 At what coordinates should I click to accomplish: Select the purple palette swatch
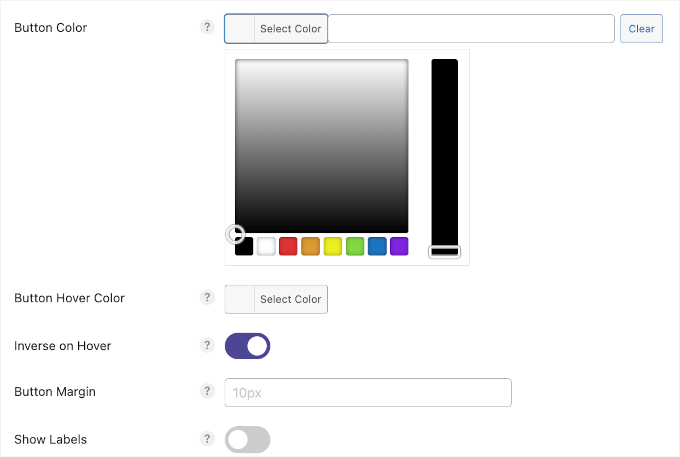pyautogui.click(x=399, y=246)
